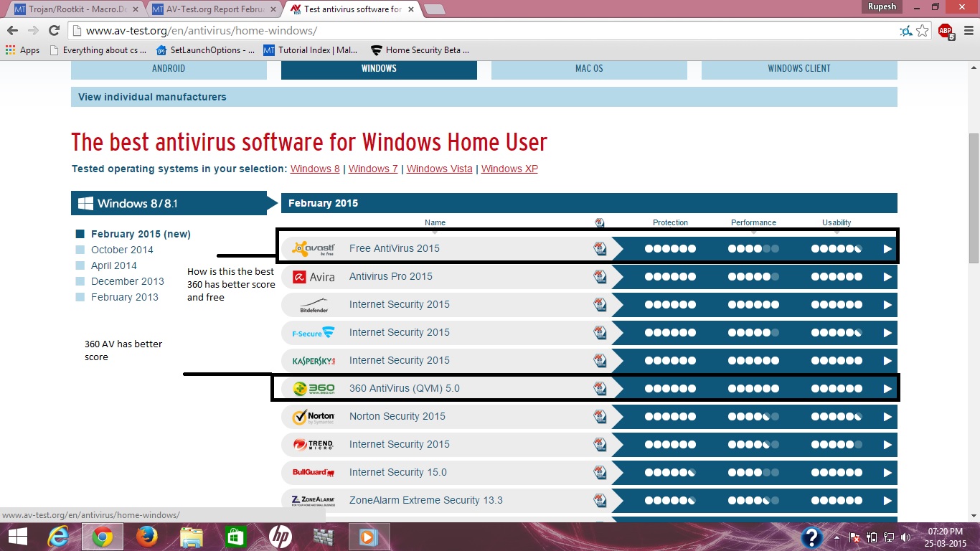
Task: Switch to the ANDROID tab
Action: 169,69
